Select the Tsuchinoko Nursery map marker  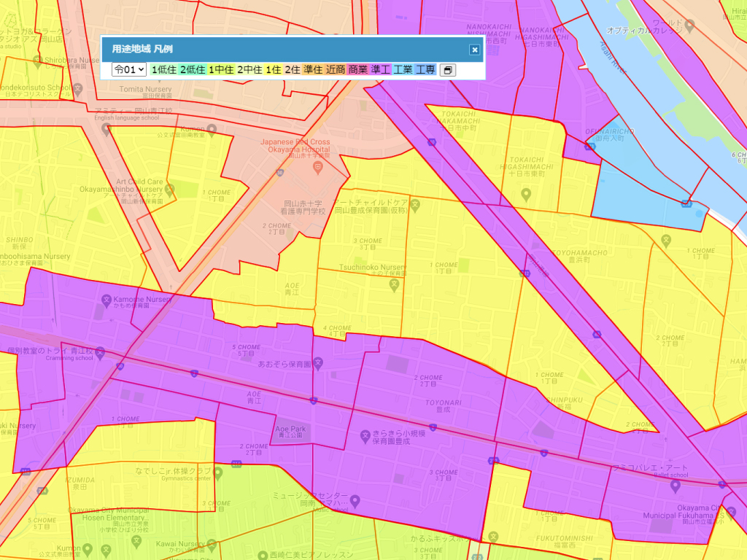[394, 284]
